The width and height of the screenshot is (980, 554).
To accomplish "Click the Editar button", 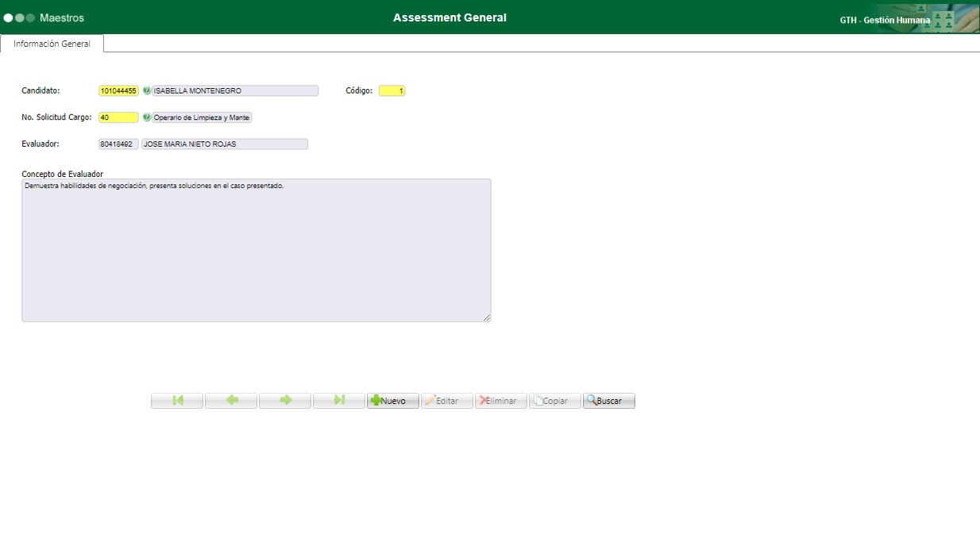I will (447, 401).
